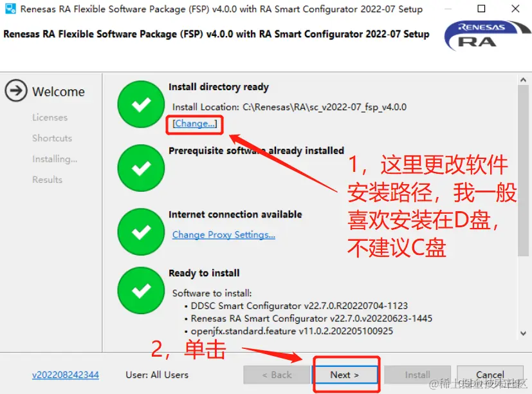Click the Prerequisite software green checkmark icon
Screen dimensions: 532x394
tap(141, 168)
